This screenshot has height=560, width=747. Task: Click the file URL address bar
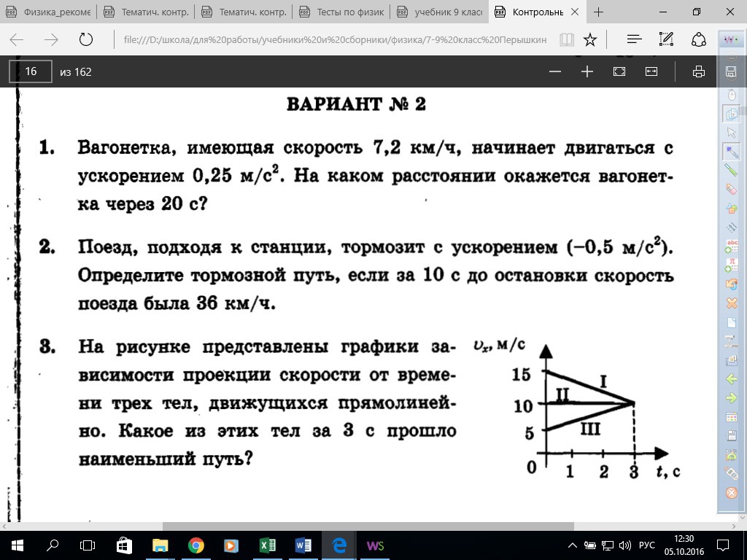point(335,39)
